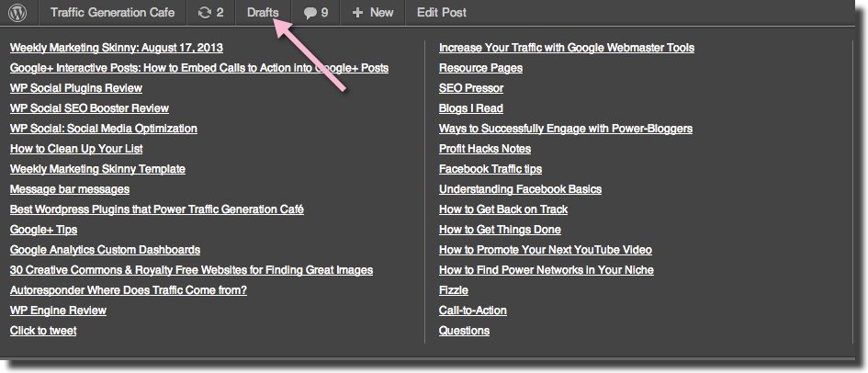Click the plus New item
This screenshot has width=868, height=373.
coord(373,12)
